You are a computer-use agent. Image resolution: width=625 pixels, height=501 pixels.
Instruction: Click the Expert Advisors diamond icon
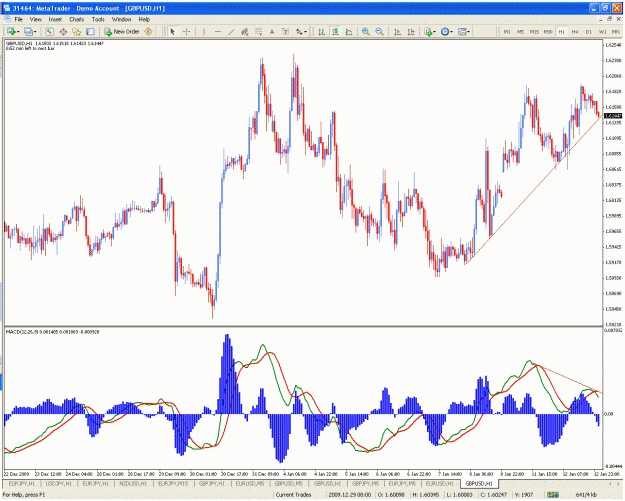(148, 31)
